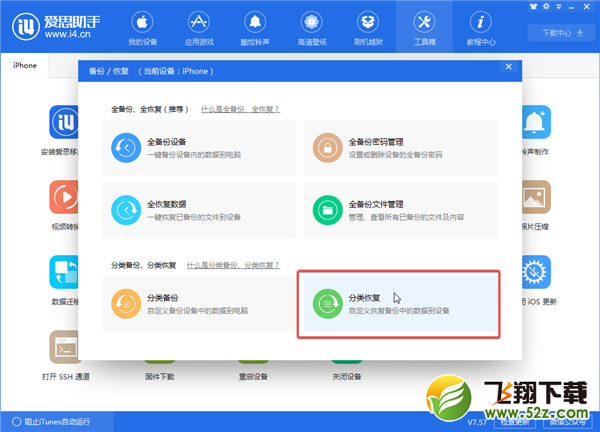Click 全恢复数据 restore icon
This screenshot has width=600, height=432.
pyautogui.click(x=126, y=210)
